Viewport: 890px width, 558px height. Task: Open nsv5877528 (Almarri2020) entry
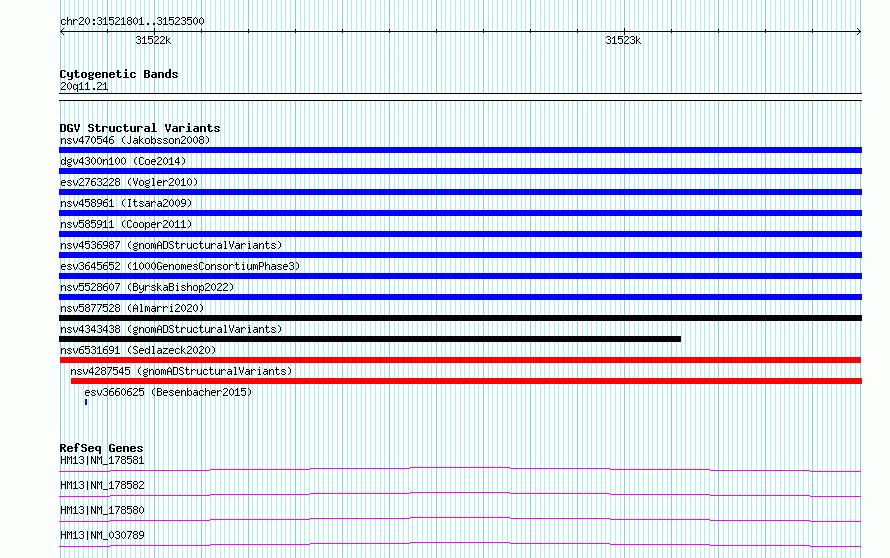[x=132, y=308]
